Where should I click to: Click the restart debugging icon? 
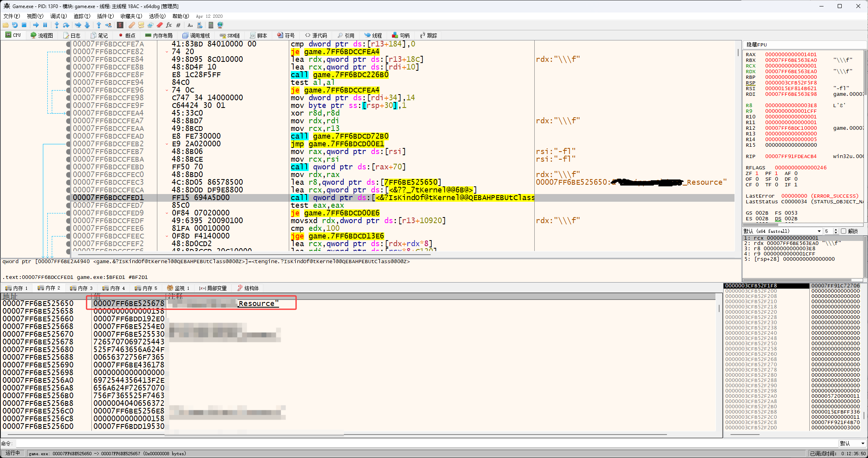[15, 25]
